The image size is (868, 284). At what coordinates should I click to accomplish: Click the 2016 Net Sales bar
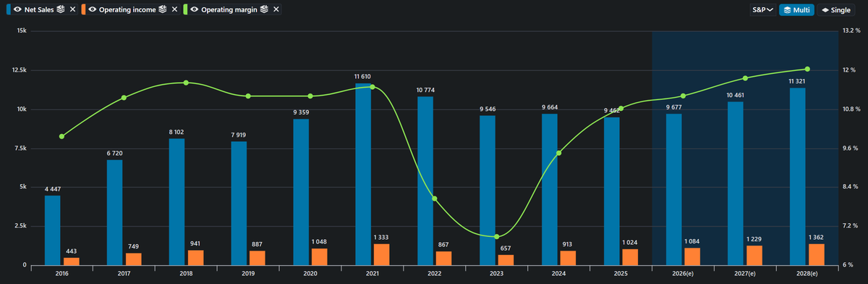point(52,230)
